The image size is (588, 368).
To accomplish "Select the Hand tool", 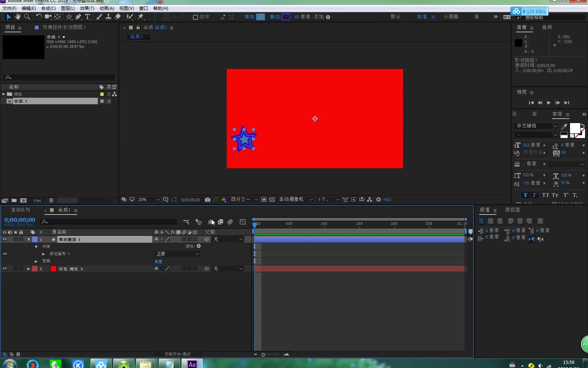I will click(x=18, y=17).
